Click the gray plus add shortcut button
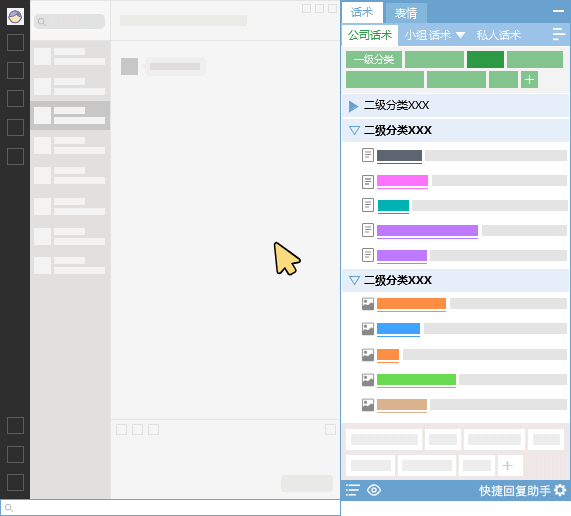This screenshot has width=571, height=516. tap(507, 465)
